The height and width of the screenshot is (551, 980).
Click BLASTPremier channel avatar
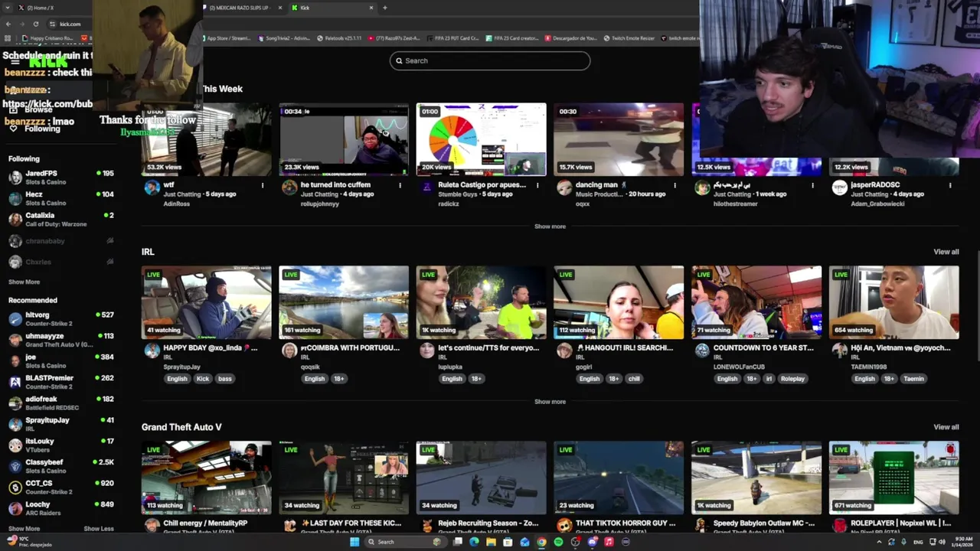tap(15, 382)
